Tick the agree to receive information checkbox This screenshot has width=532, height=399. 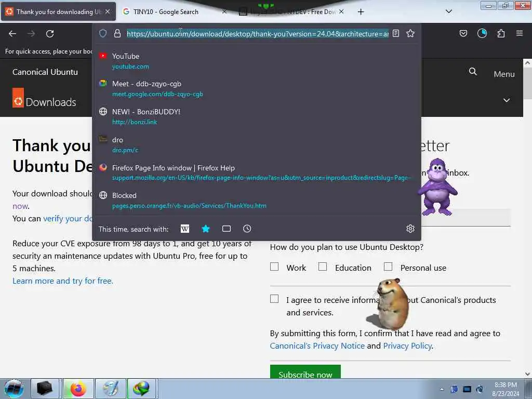tap(274, 299)
